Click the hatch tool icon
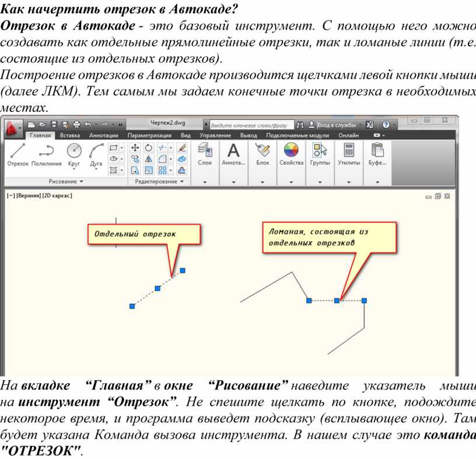The height and width of the screenshot is (459, 476). pyautogui.click(x=113, y=170)
